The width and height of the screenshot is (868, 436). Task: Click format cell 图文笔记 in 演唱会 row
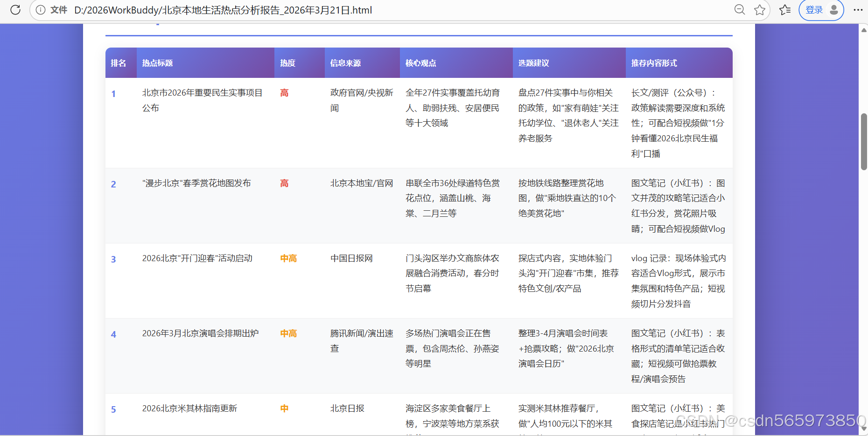[678, 356]
